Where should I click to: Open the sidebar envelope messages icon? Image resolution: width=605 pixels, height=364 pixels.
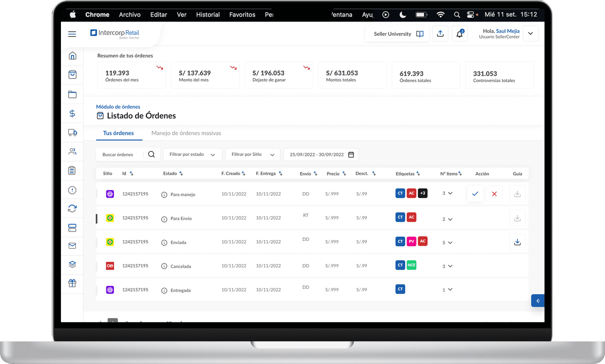[72, 246]
